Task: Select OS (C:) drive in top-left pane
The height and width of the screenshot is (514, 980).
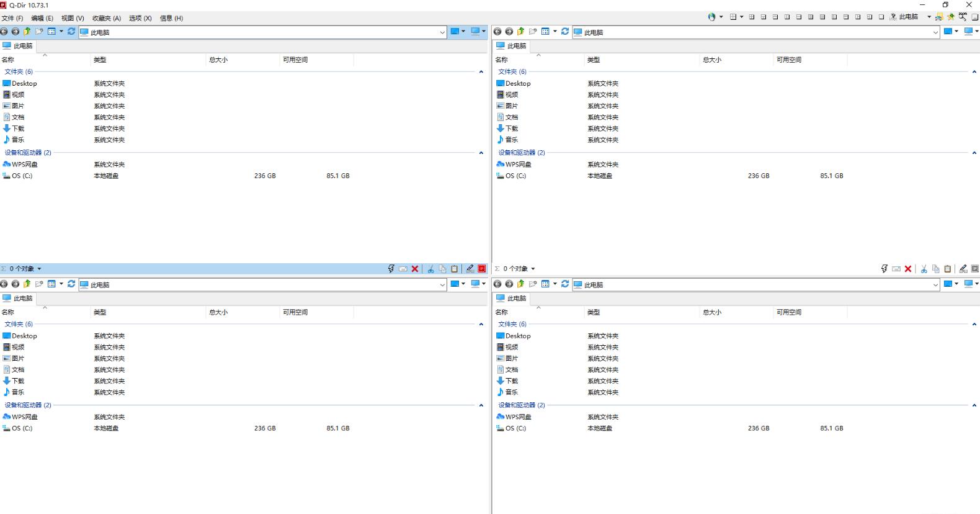Action: 22,176
